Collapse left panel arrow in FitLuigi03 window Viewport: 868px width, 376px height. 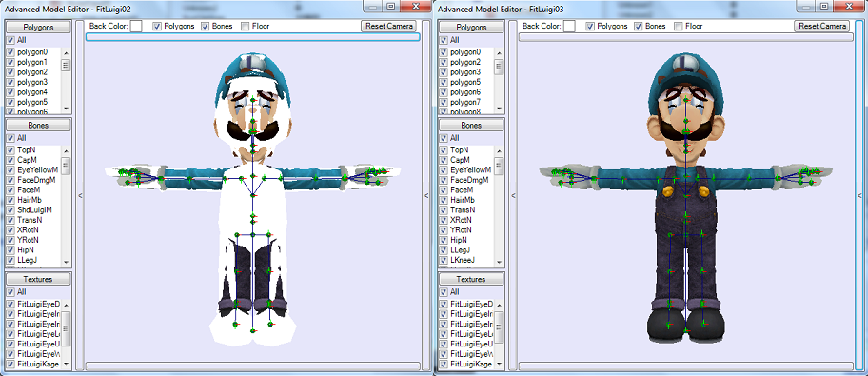pos(513,195)
